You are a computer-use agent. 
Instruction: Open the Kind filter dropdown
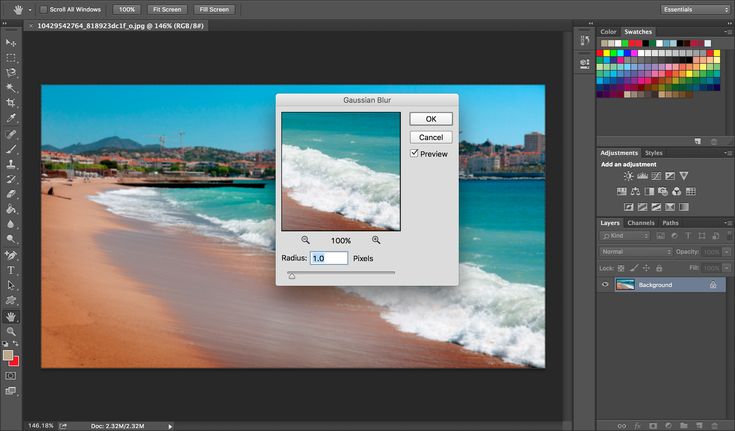point(625,236)
